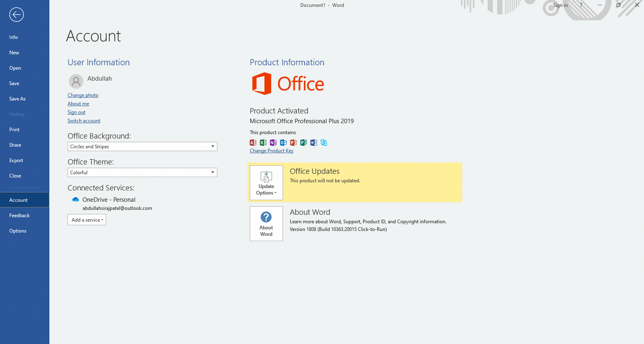Click the Excel app icon

(263, 143)
